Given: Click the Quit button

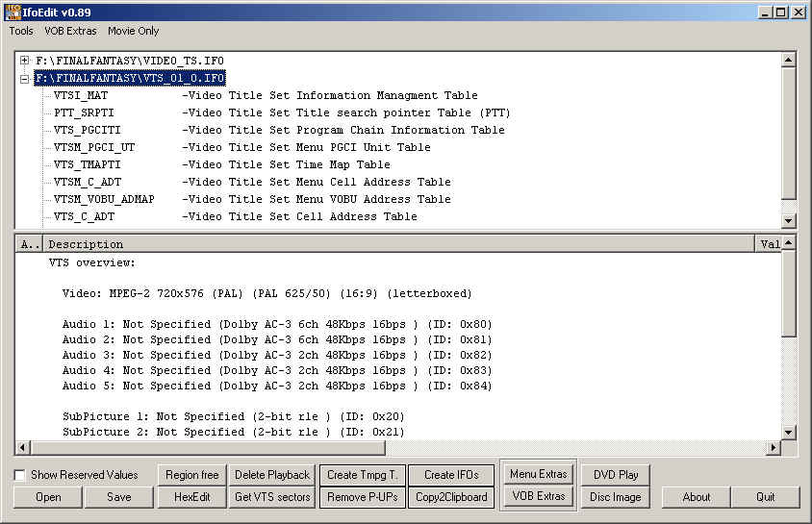Looking at the screenshot, I should point(766,497).
